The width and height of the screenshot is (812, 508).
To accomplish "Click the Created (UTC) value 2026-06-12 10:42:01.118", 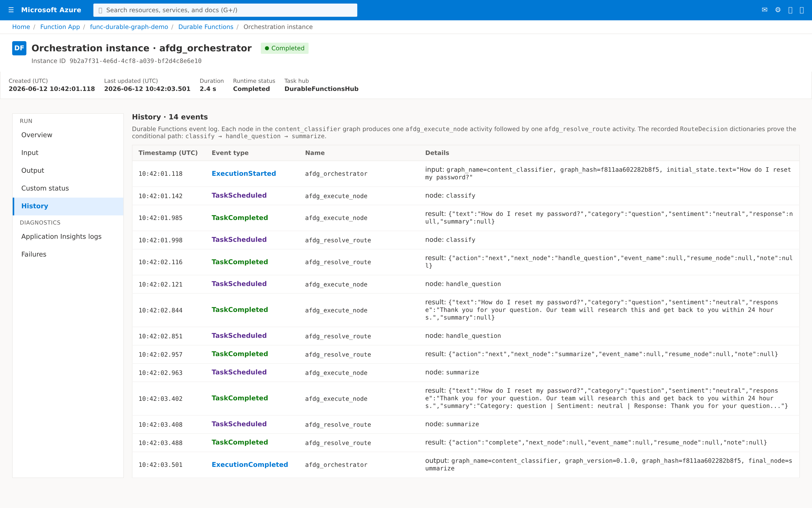I will coord(52,89).
